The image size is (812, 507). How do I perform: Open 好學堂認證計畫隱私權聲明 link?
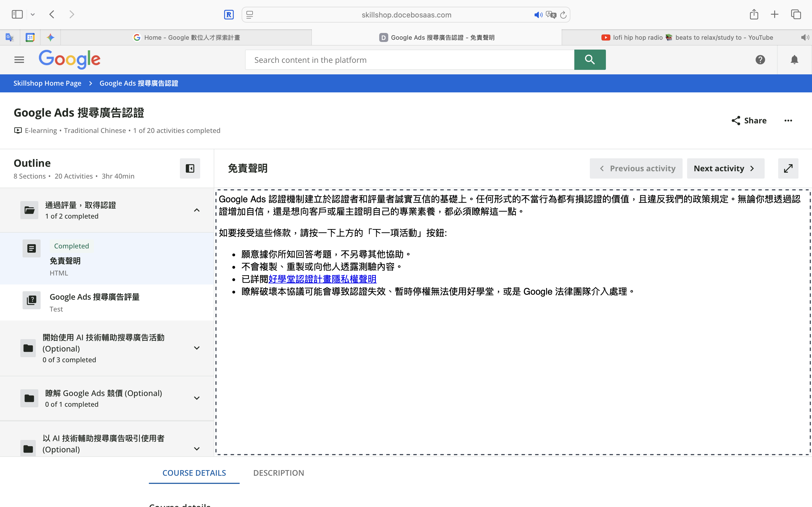322,279
